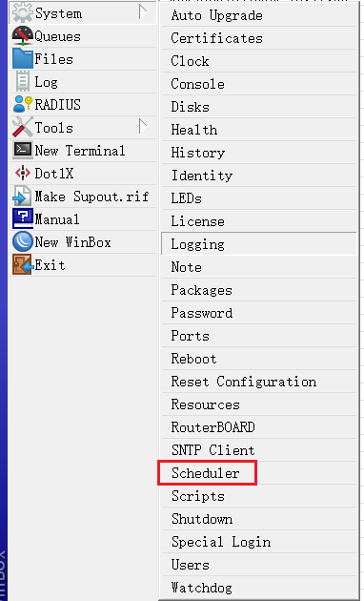The image size is (364, 601).
Task: Open LEDs submenu entry
Action: tap(259, 198)
